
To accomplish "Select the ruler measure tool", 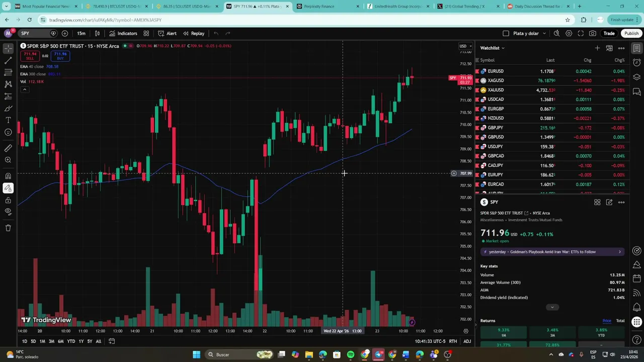I will (x=8, y=148).
